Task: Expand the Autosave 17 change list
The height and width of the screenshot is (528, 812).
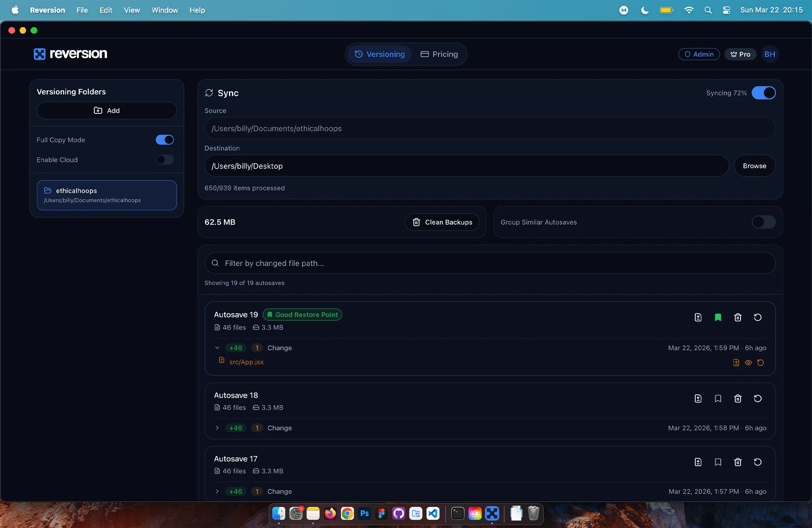Action: (217, 492)
